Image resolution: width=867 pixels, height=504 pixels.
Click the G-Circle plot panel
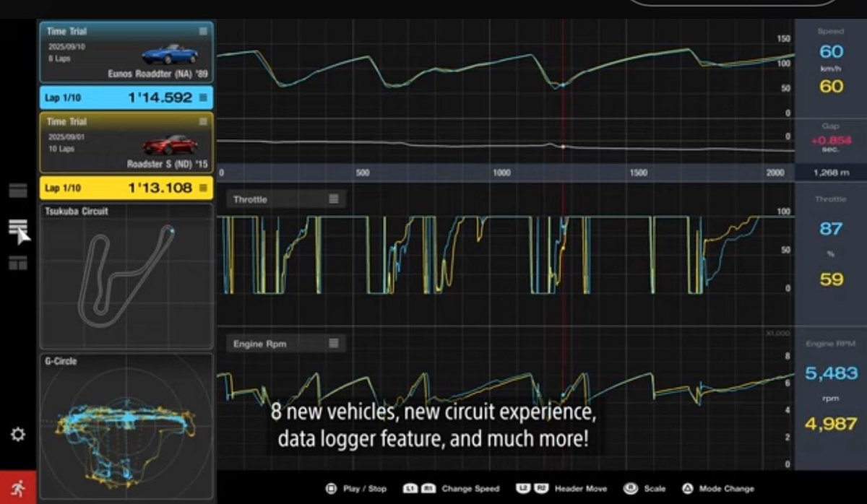pos(126,426)
